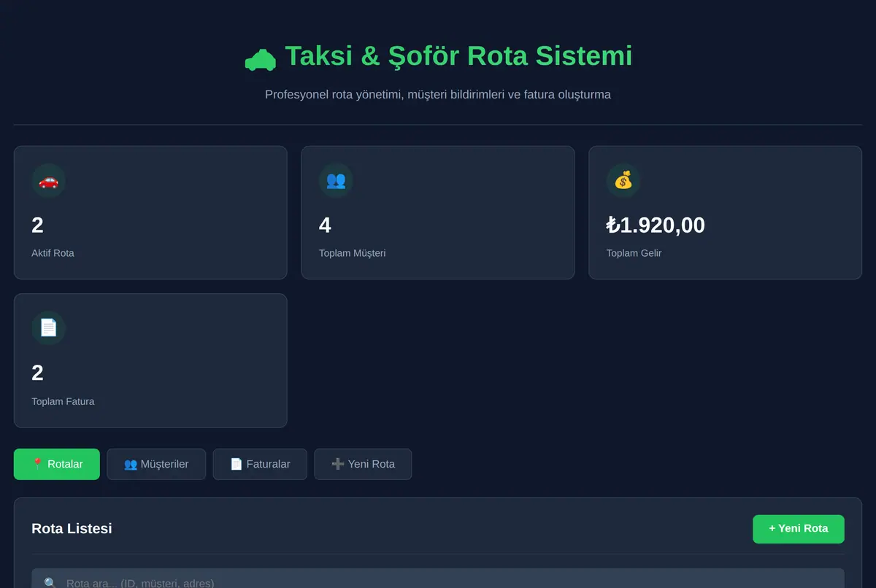The height and width of the screenshot is (588, 876).
Task: Open the Faturalar tab
Action: click(x=260, y=464)
